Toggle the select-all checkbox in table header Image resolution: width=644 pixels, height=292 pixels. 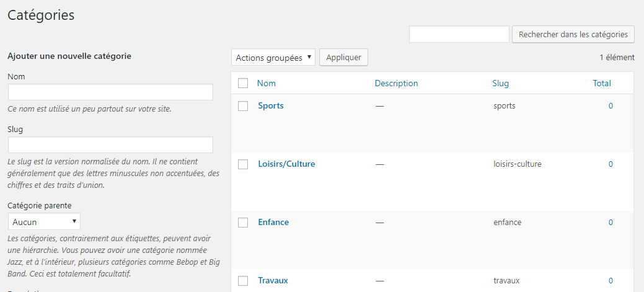pos(243,83)
